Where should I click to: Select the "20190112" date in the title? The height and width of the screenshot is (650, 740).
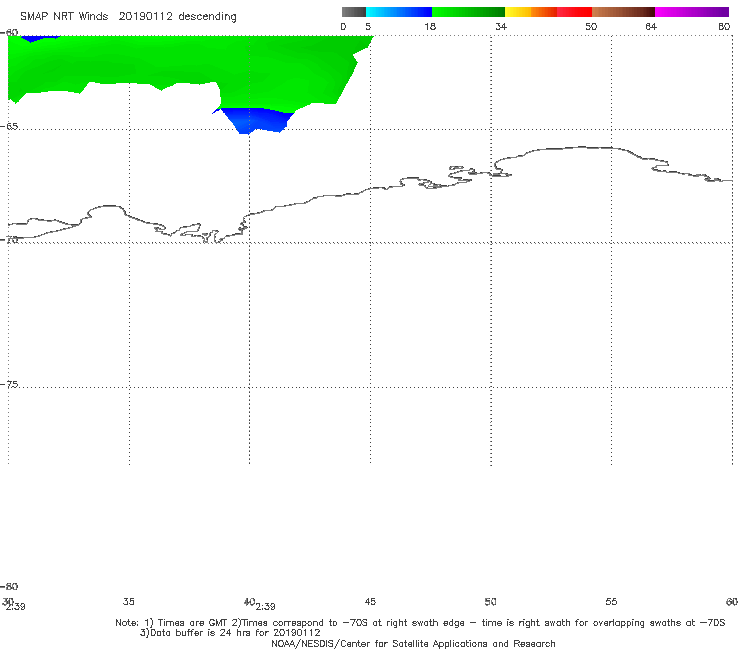[x=145, y=16]
